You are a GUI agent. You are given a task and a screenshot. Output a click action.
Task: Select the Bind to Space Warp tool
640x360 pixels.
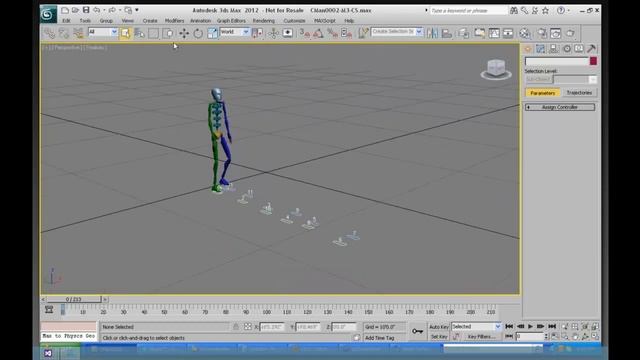(78, 33)
